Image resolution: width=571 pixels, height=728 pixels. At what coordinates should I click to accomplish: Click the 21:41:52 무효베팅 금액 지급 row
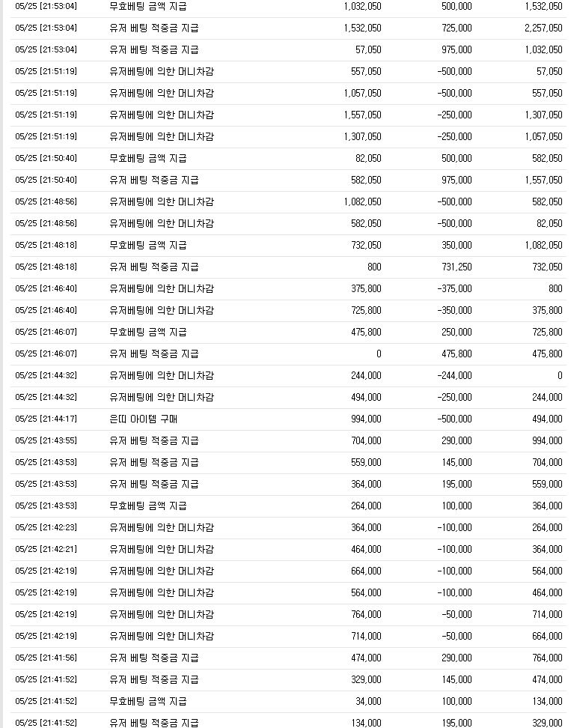[289, 702]
